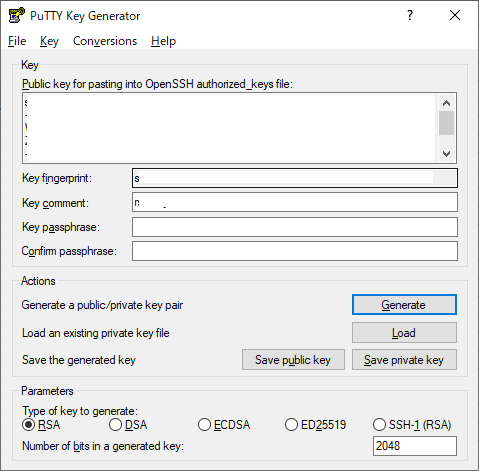Click the public key scrollbar thumb
This screenshot has width=479, height=471.
447,123
